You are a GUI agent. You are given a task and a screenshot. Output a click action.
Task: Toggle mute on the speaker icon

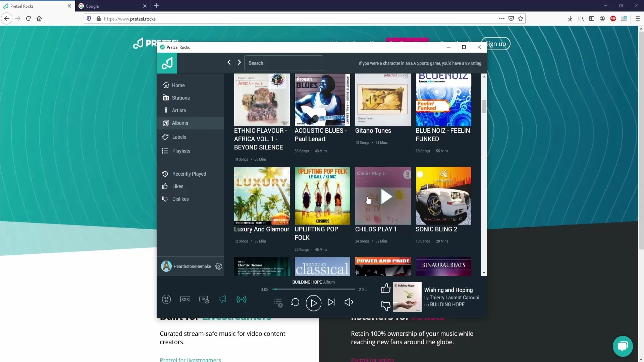pos(348,302)
